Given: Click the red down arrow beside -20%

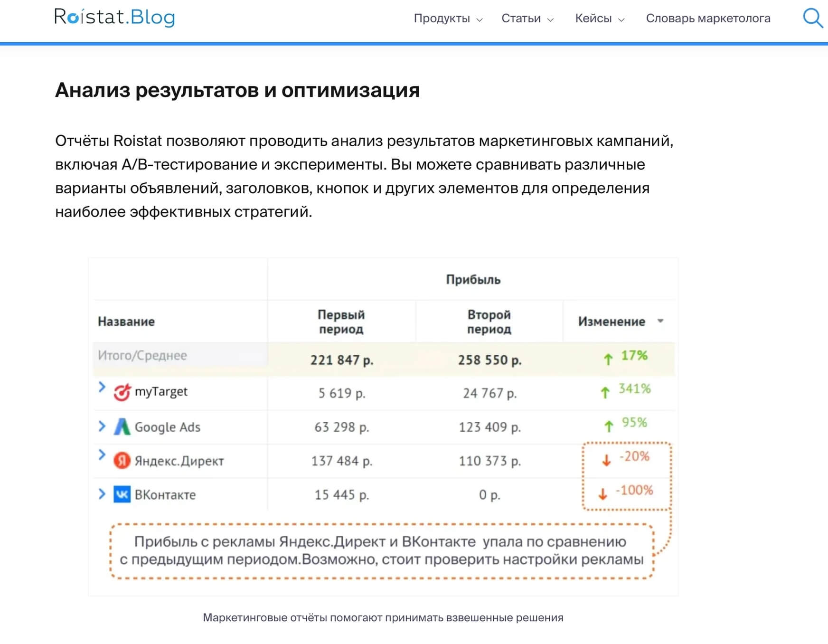Looking at the screenshot, I should [606, 460].
